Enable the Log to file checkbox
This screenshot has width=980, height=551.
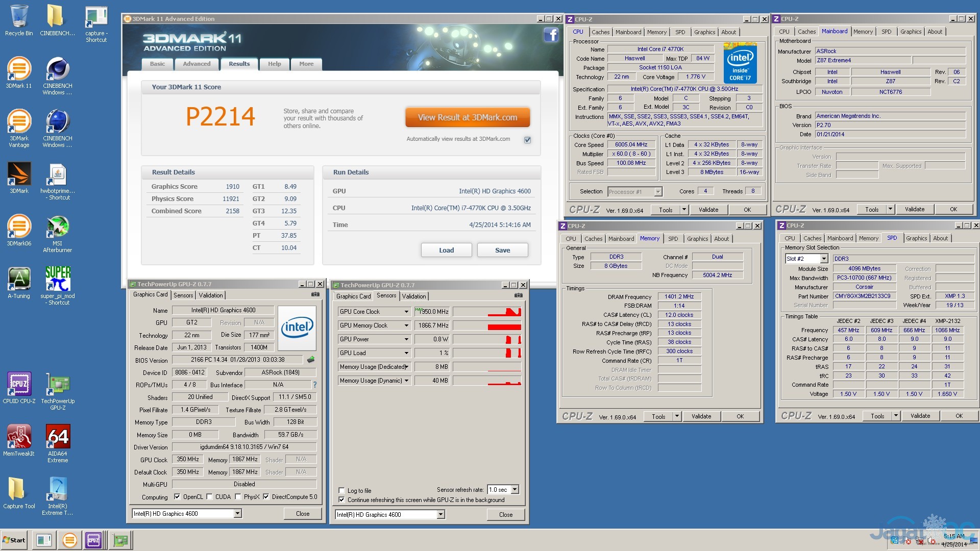pos(341,490)
